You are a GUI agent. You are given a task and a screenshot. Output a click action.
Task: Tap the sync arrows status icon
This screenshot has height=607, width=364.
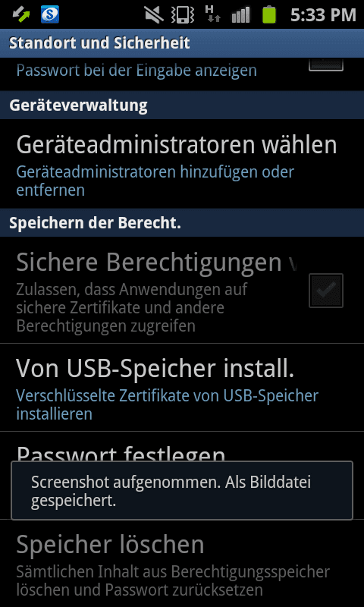pos(20,14)
